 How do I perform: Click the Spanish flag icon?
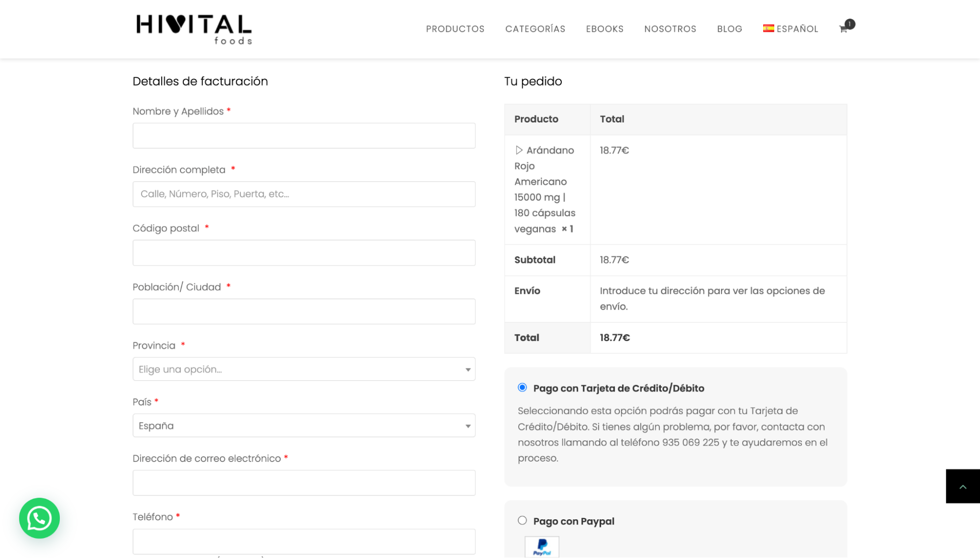(x=768, y=28)
